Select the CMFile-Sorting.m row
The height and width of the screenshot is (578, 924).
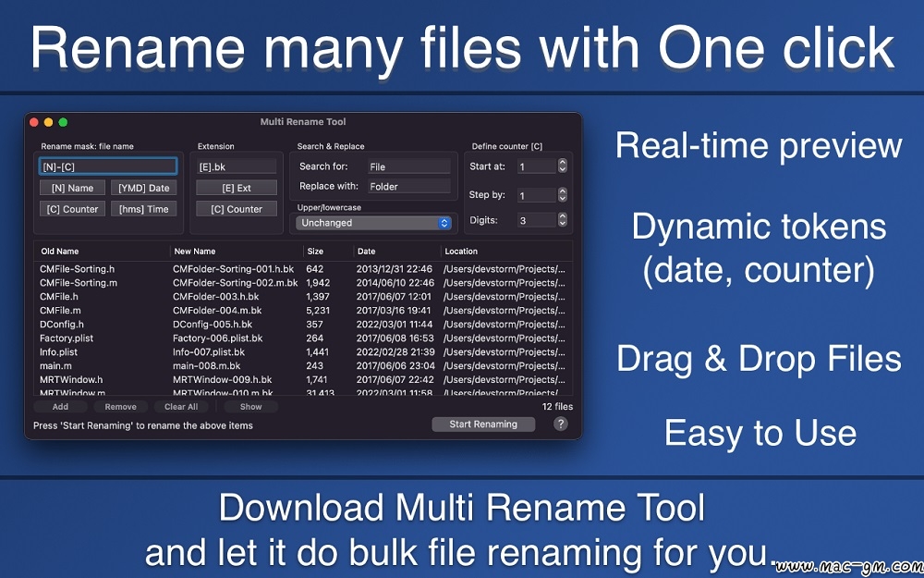303,283
